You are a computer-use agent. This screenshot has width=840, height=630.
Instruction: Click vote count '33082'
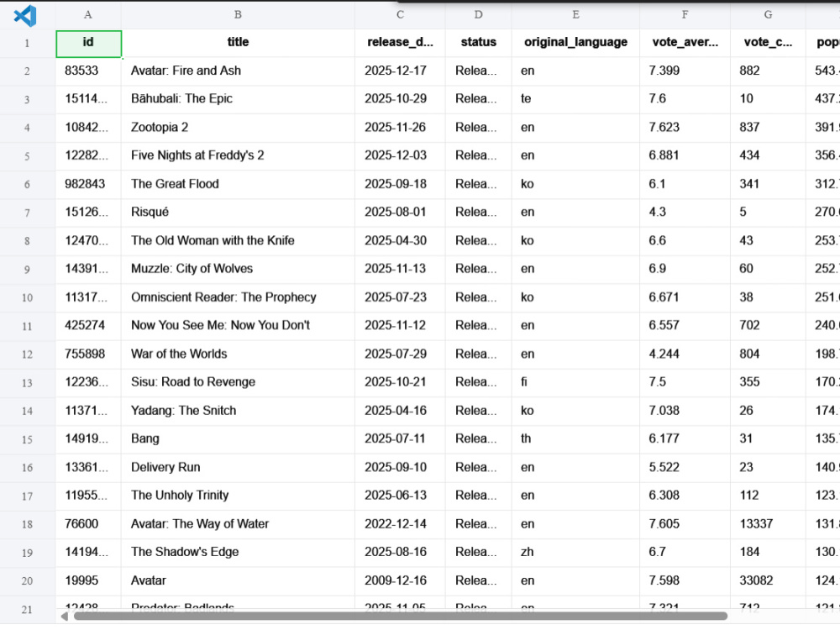(x=768, y=580)
